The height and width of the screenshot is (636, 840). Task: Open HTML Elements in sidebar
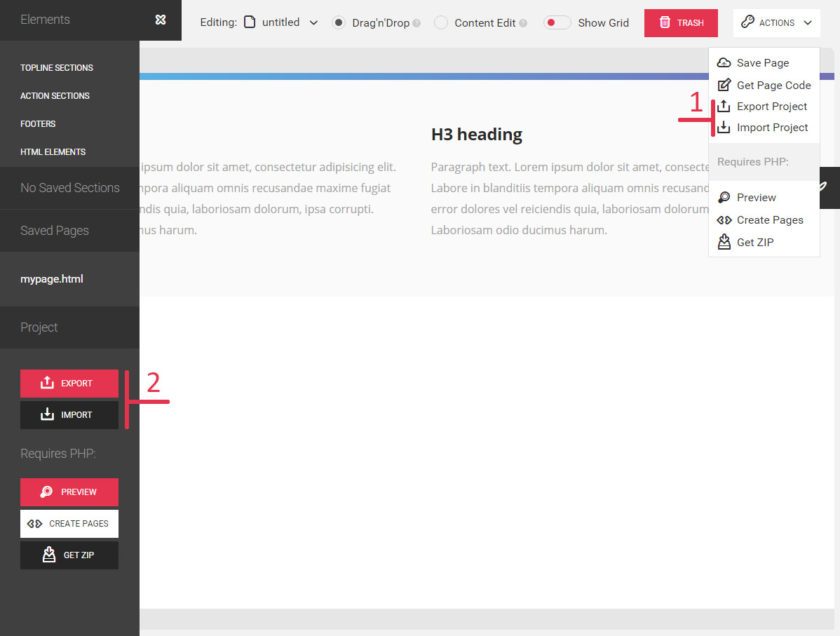(x=53, y=152)
